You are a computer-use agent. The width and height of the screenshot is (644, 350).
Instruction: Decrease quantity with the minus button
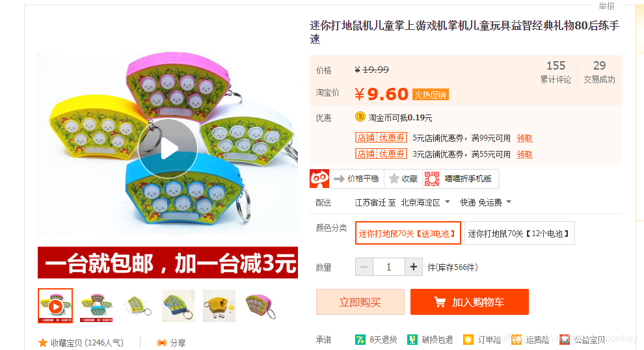point(364,267)
